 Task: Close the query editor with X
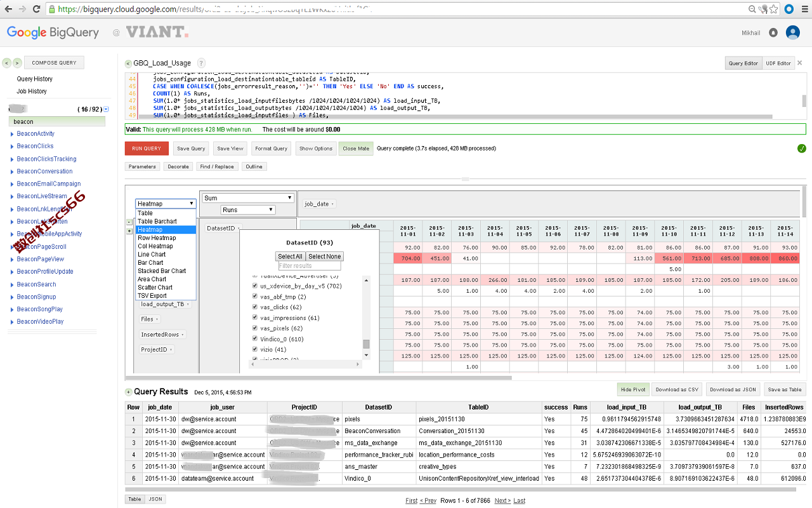click(800, 63)
